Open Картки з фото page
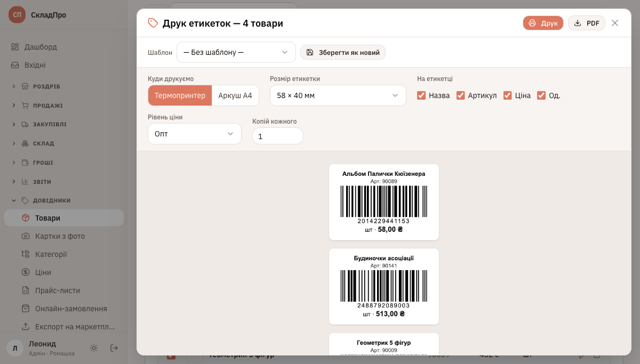 [x=64, y=236]
